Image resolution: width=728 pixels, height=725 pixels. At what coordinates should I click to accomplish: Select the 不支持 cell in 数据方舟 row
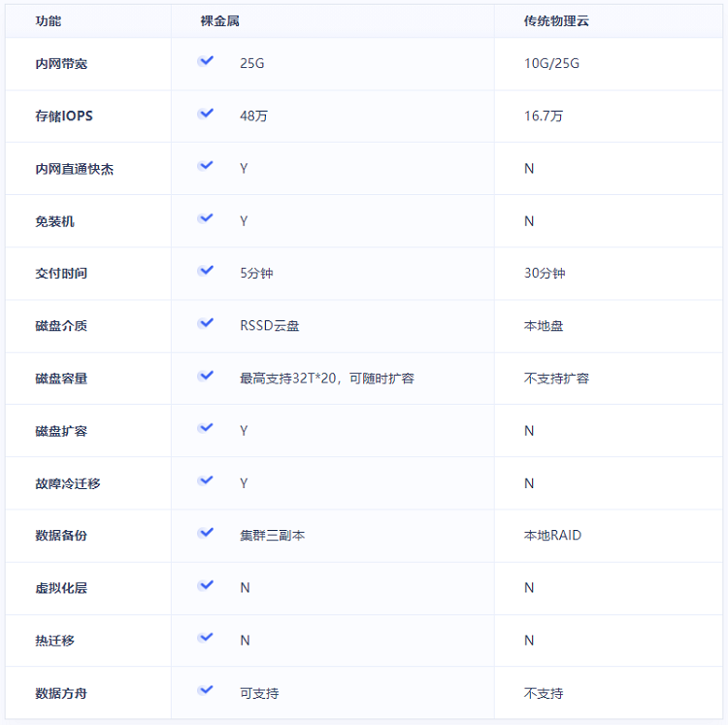click(544, 693)
